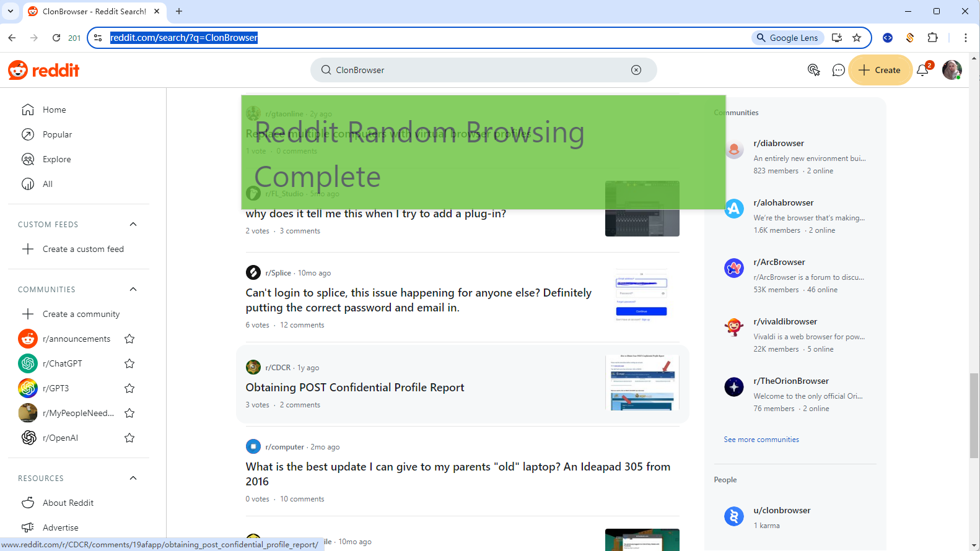The image size is (980, 551).
Task: Collapse the Resources section
Action: point(133,478)
